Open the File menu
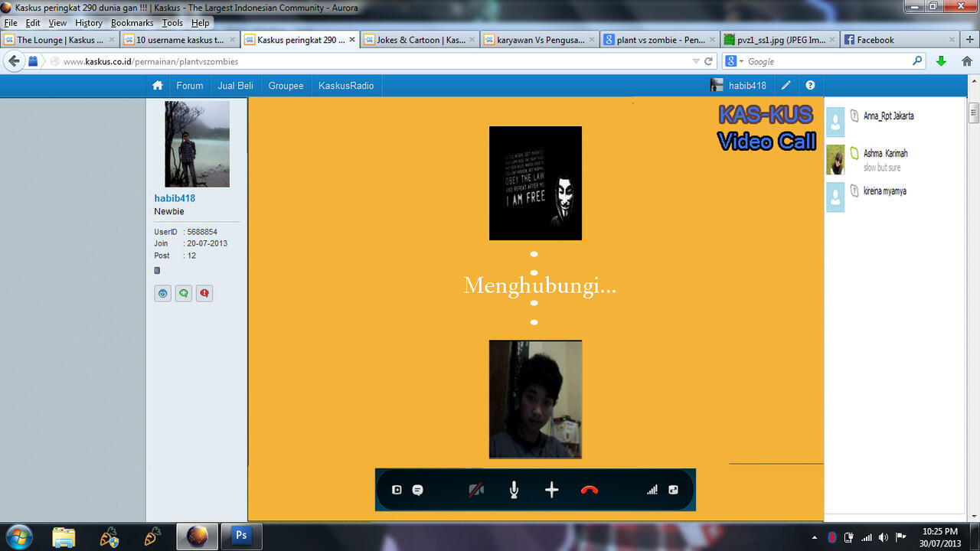 pyautogui.click(x=11, y=23)
